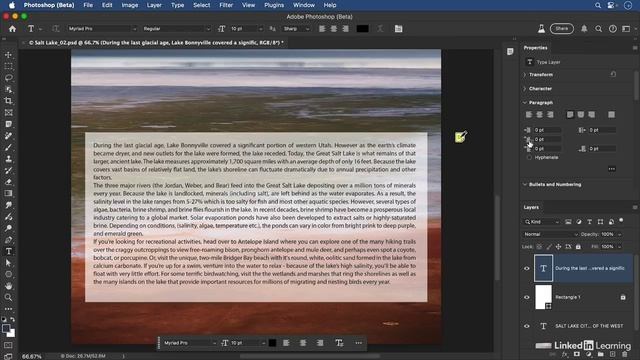Open layer filter Kind dropdown
Image resolution: width=640 pixels, height=360 pixels.
point(542,222)
